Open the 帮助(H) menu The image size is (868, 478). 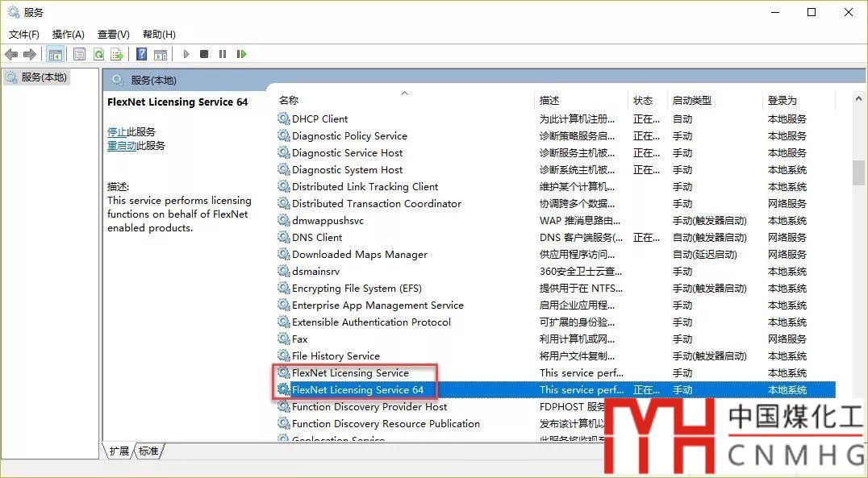[159, 35]
